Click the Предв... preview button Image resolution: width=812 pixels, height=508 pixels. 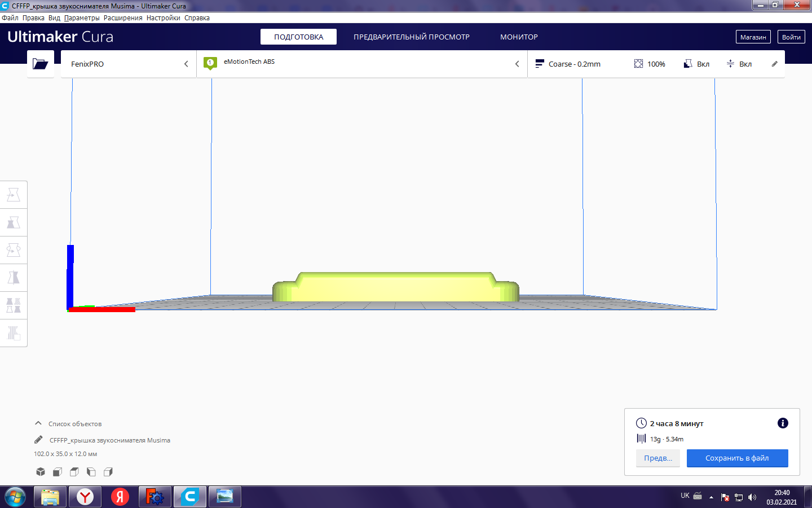pyautogui.click(x=658, y=458)
